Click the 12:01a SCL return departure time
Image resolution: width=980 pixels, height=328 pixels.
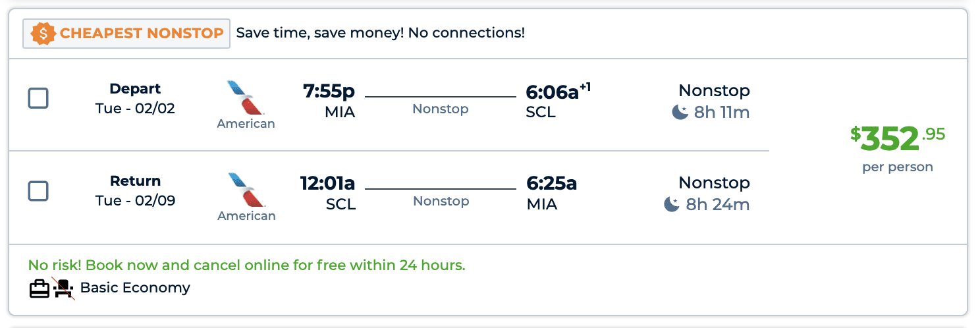327,194
